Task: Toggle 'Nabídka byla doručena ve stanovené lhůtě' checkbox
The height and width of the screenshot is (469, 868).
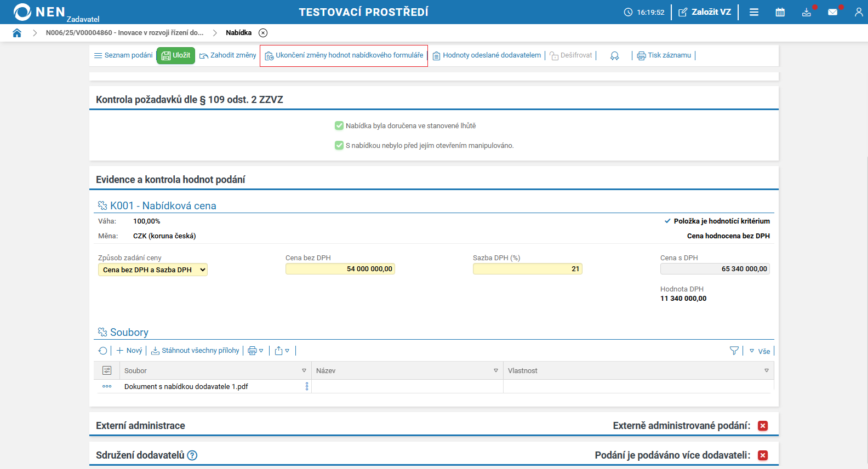Action: coord(339,126)
